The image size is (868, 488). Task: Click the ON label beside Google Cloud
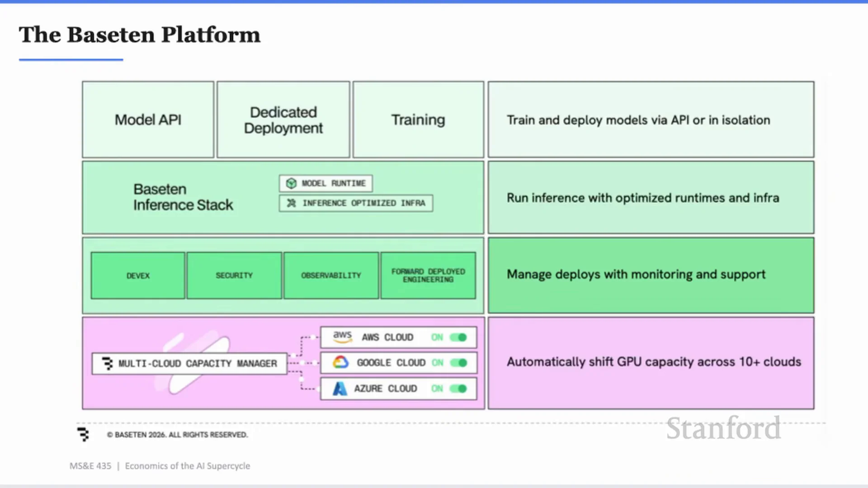tap(437, 362)
